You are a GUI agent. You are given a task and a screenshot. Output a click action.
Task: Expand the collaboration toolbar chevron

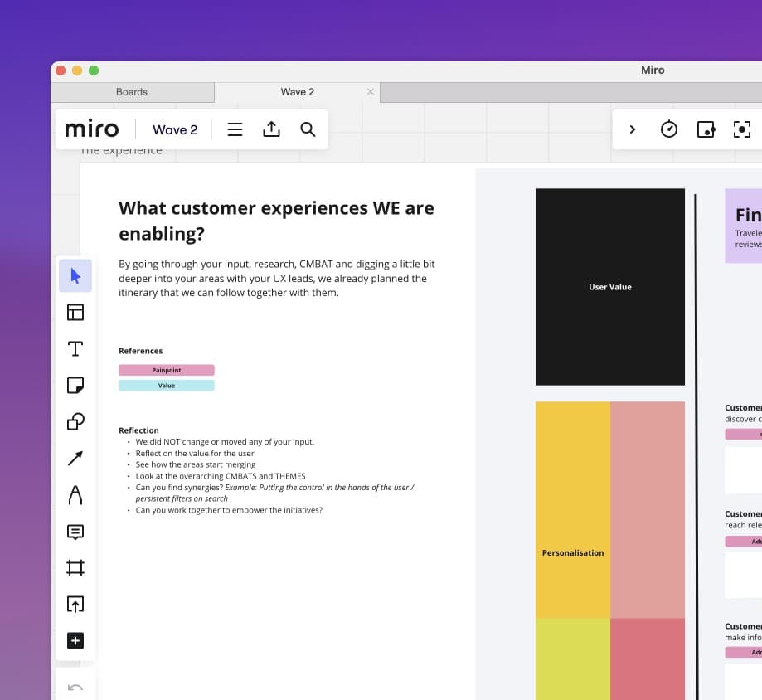pos(633,129)
